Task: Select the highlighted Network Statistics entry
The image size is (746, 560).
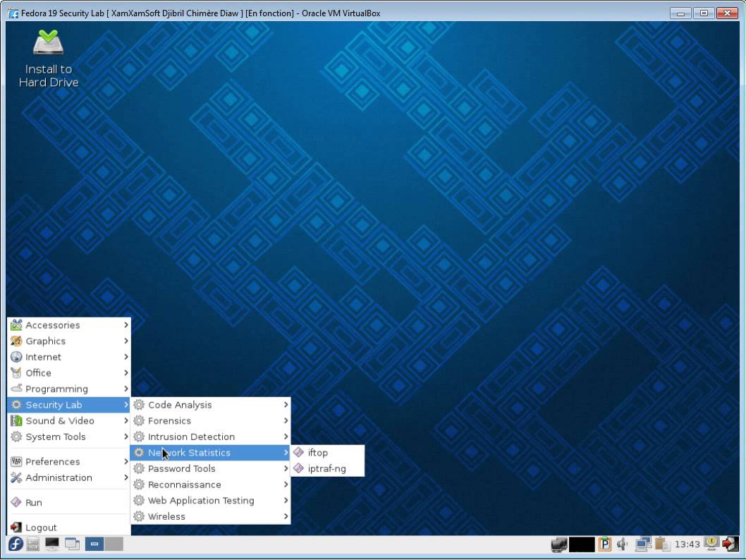Action: [x=210, y=453]
